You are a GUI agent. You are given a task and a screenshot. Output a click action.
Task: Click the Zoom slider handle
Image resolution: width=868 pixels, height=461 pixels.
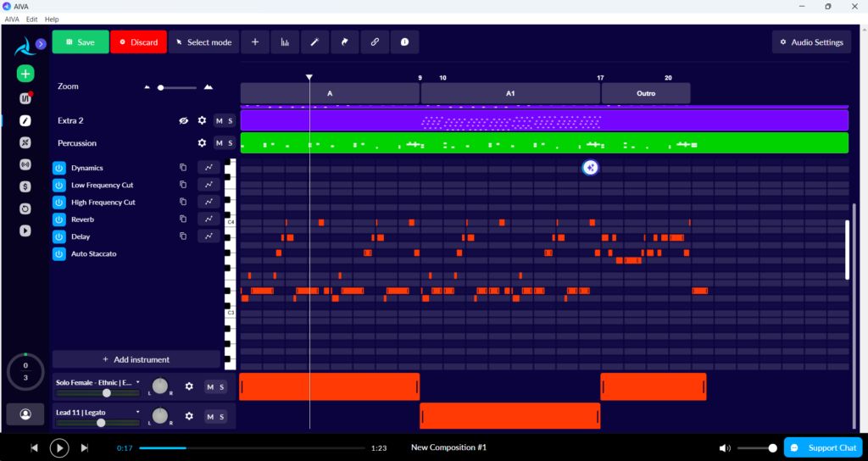tap(160, 87)
